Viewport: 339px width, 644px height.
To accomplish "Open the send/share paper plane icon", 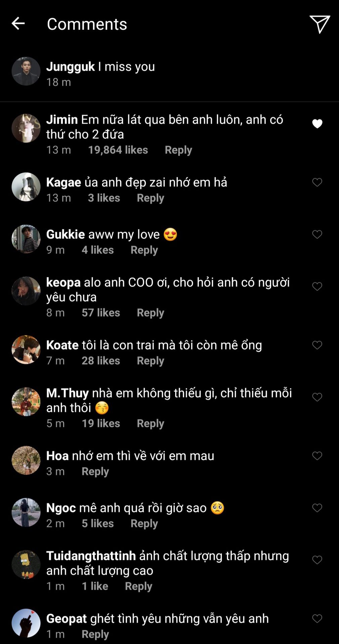I will pos(319,24).
